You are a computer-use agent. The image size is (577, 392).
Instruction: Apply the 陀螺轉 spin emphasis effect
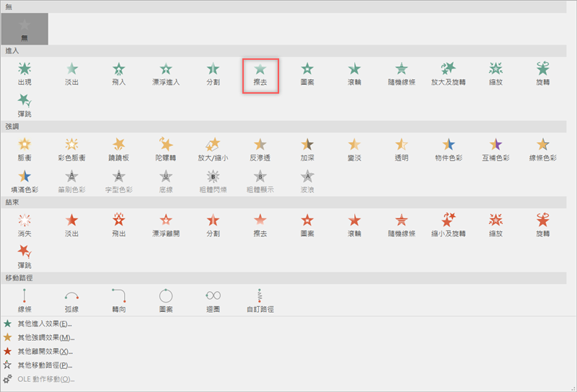coord(166,149)
